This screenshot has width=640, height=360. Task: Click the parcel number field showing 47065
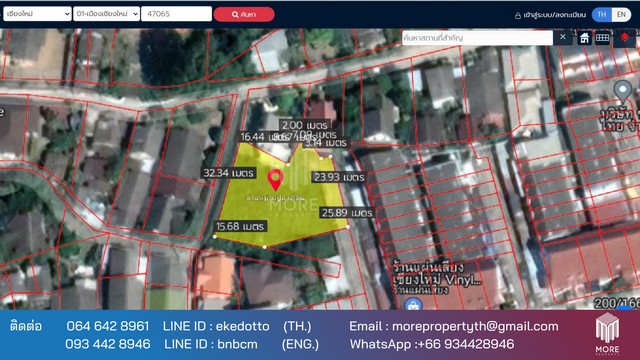pyautogui.click(x=176, y=14)
